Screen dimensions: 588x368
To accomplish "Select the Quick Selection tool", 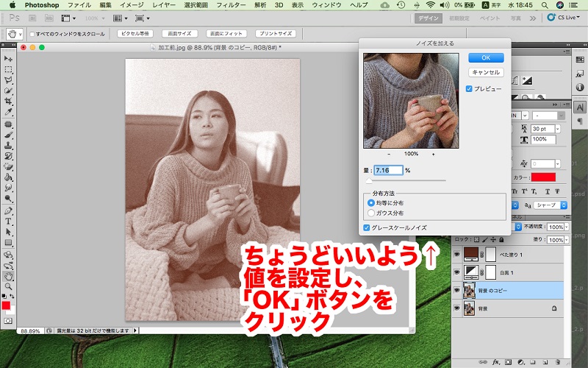I will coord(8,91).
